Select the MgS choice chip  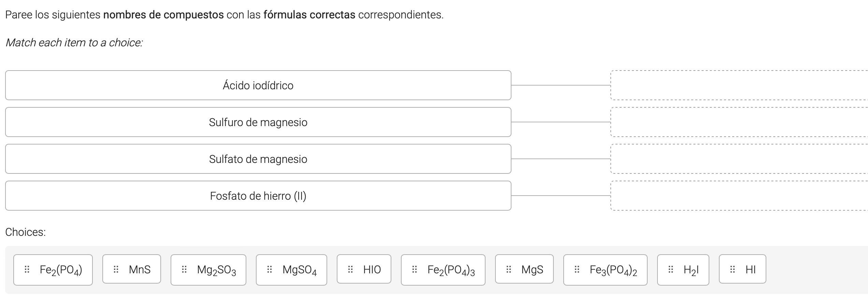tap(524, 269)
